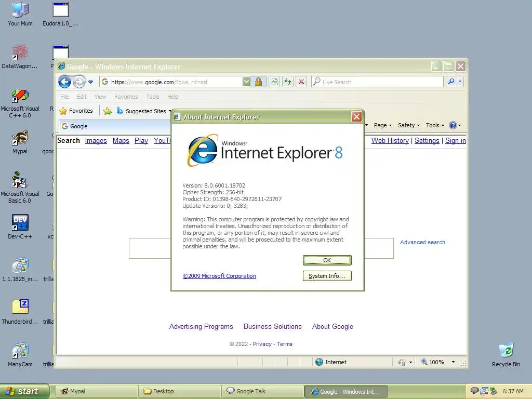
Task: Open the Tools command bar dropdown
Action: [x=435, y=125]
